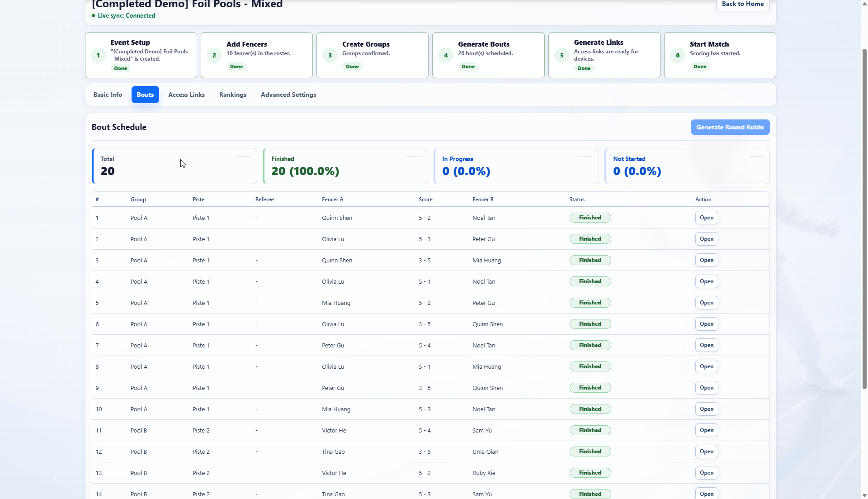868x499 pixels.
Task: Select the Finished 20 (100.0%) stat card
Action: tap(345, 166)
